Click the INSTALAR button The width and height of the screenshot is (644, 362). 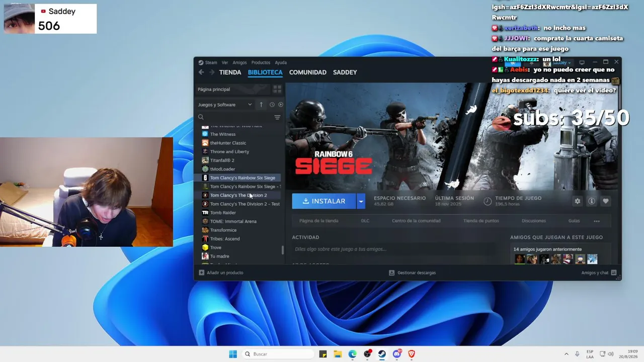(324, 201)
